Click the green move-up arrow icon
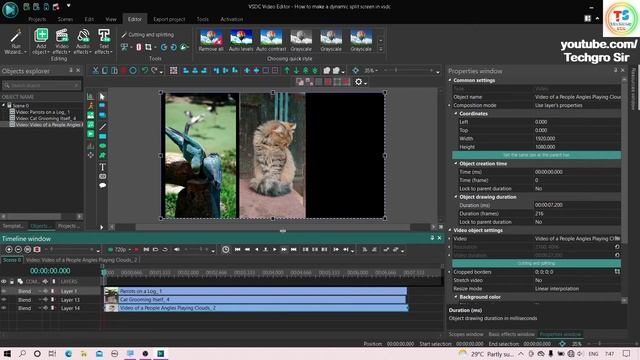Screen dimensions: 640x360 pos(287,71)
